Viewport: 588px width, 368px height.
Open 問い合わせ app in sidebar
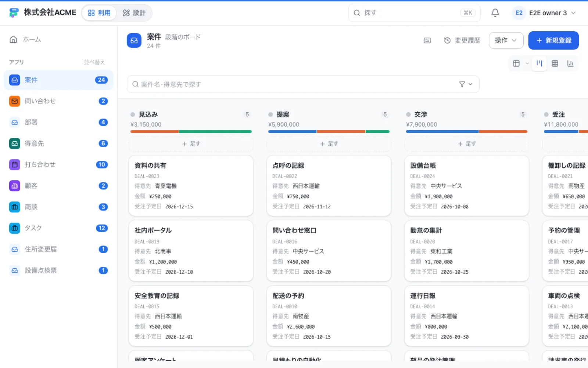[x=59, y=101]
